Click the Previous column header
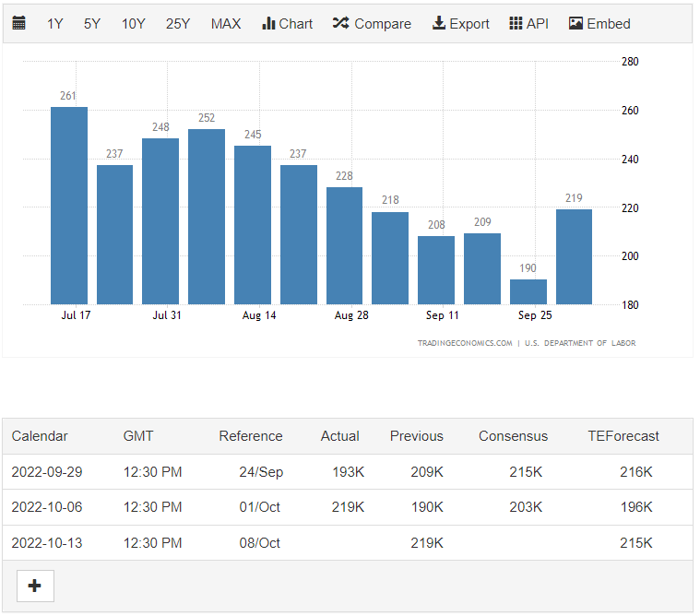This screenshot has height=616, width=700. coord(417,436)
